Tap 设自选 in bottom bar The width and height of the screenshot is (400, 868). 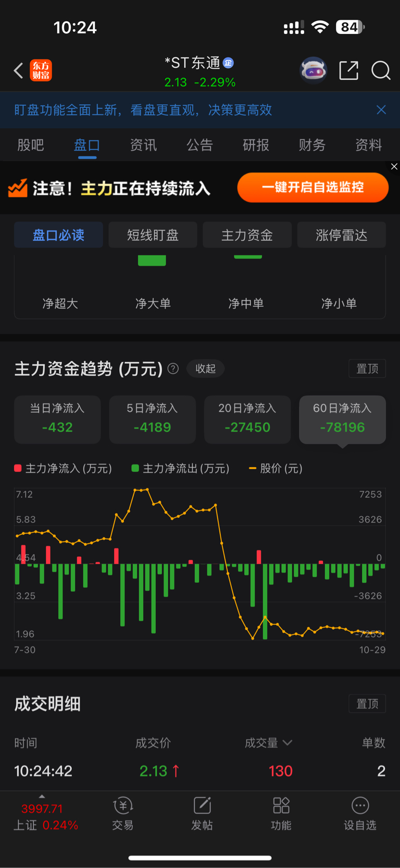tap(360, 813)
